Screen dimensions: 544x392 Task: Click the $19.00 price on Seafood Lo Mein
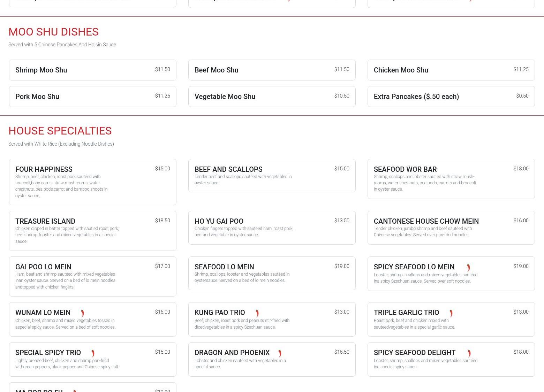point(341,266)
